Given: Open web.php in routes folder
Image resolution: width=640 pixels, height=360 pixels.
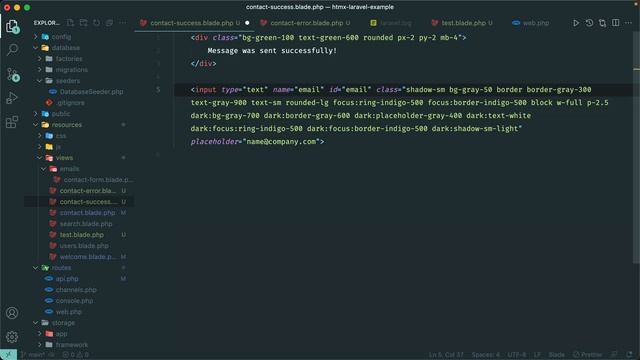Looking at the screenshot, I should coord(69,312).
